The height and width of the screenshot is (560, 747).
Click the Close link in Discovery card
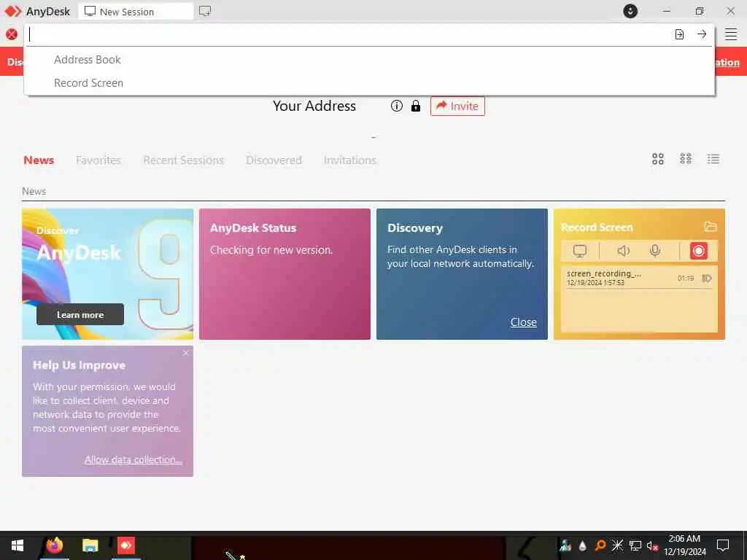524,322
